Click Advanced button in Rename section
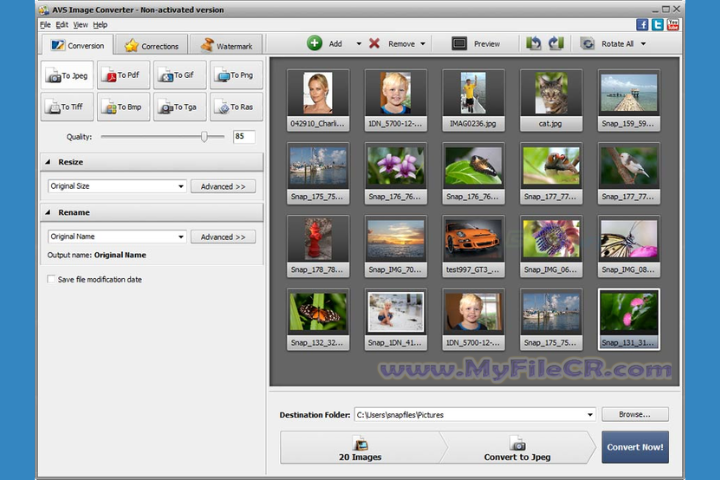 tap(223, 237)
